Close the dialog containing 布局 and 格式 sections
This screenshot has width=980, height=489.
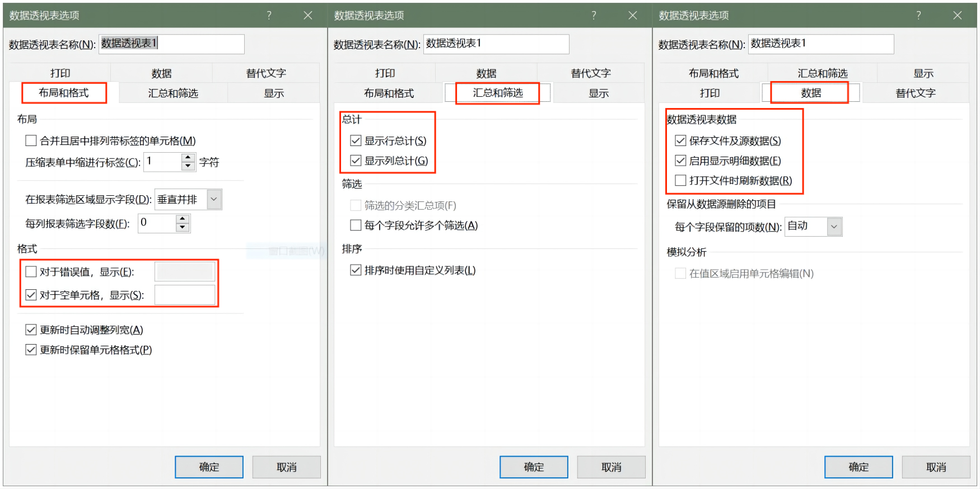[x=308, y=16]
